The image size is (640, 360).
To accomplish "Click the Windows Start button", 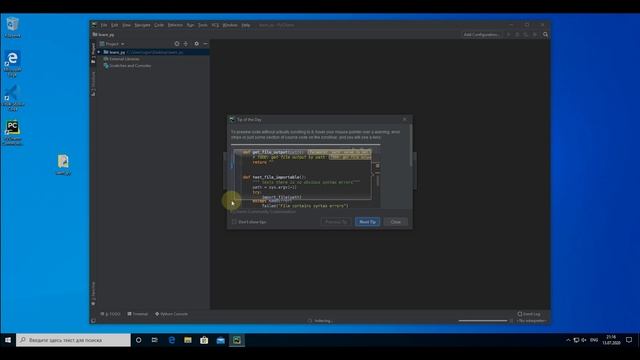I will click(x=8, y=340).
